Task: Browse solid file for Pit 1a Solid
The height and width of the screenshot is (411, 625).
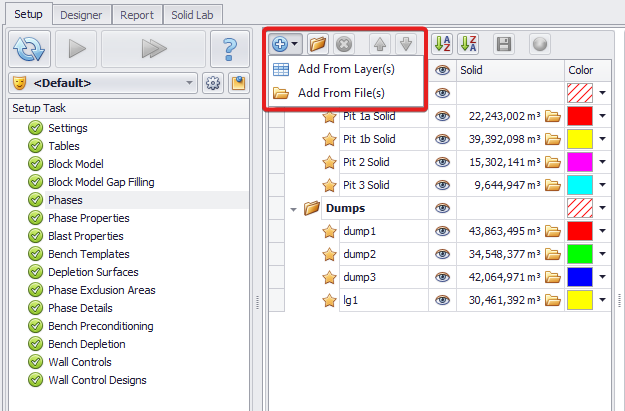Action: [x=553, y=116]
